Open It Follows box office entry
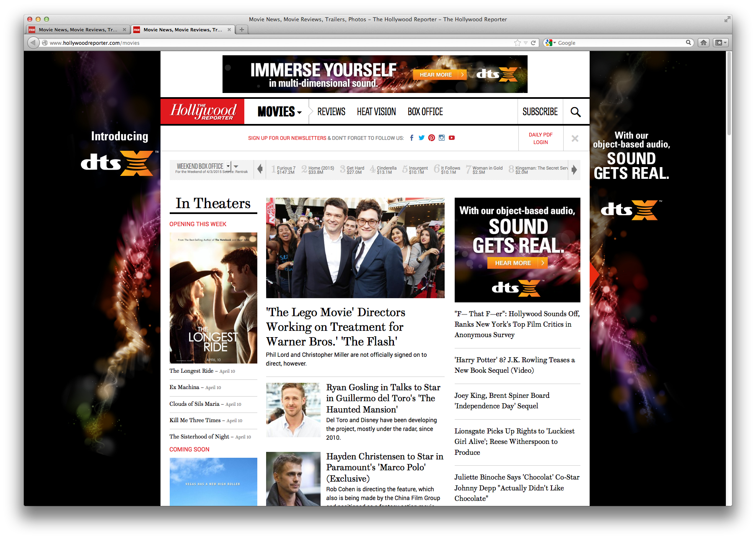Image resolution: width=756 pixels, height=539 pixels. (x=447, y=170)
